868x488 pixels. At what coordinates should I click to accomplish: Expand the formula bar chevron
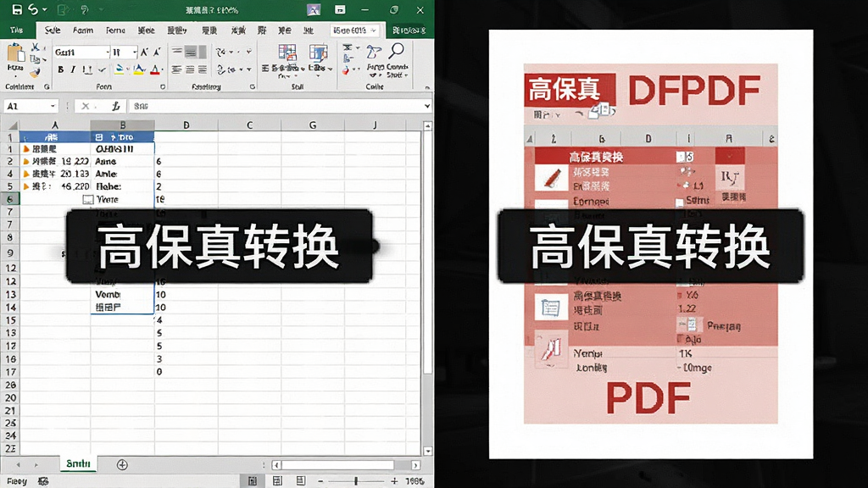click(427, 106)
